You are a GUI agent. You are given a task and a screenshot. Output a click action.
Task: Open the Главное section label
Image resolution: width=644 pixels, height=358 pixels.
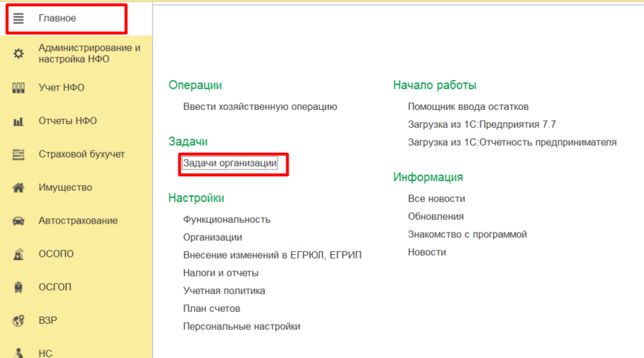[x=57, y=18]
